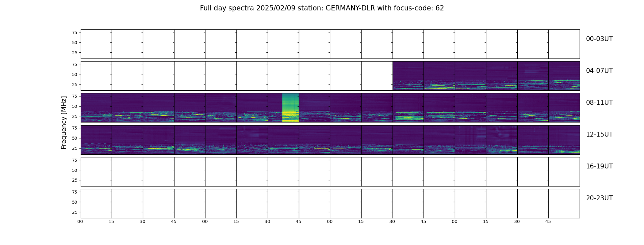
Task: Click the first spectrogram segment of 08-11UT row
Action: 96,108
